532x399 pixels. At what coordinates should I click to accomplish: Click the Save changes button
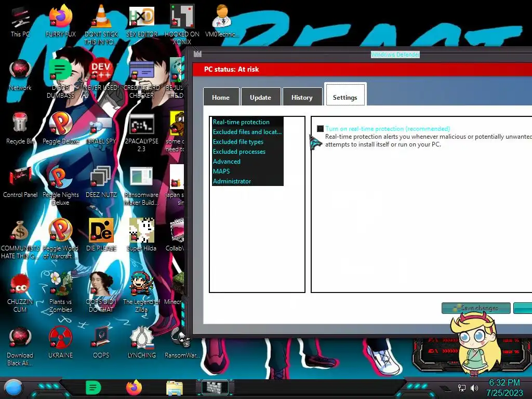[476, 308]
